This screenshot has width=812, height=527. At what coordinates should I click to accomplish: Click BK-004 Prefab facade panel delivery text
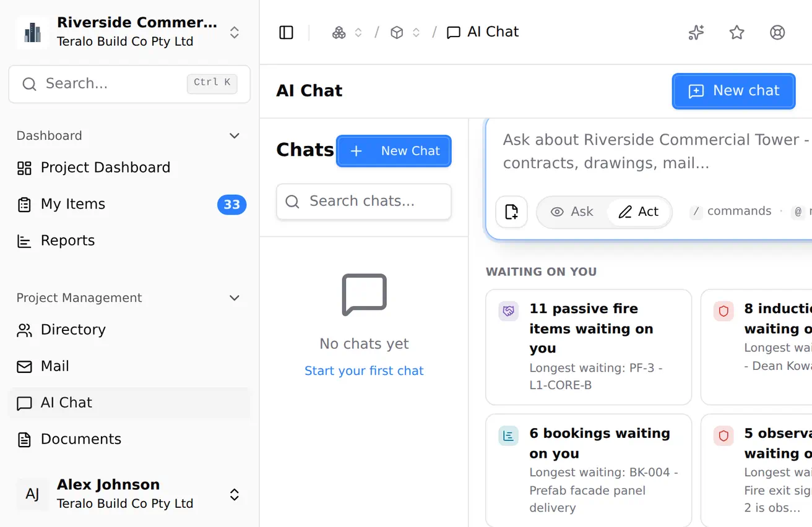[x=603, y=490]
